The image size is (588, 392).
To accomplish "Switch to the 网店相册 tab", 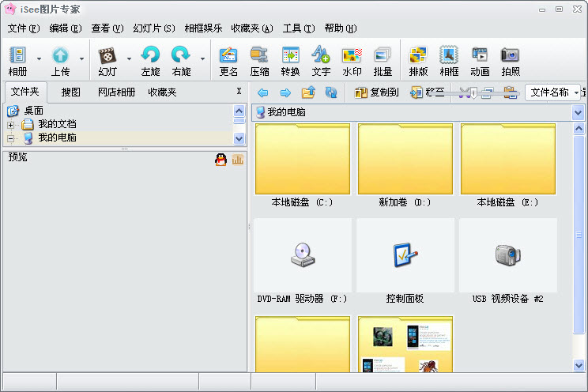I will click(117, 92).
